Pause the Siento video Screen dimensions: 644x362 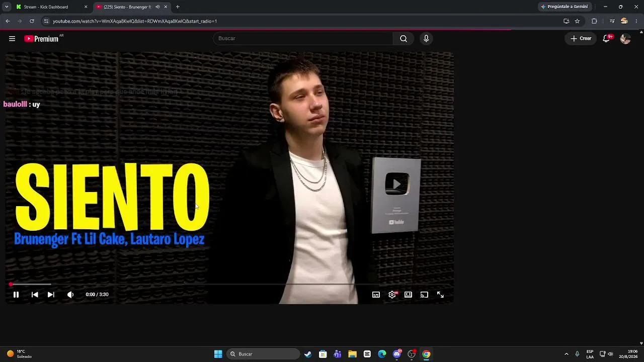[16, 295]
